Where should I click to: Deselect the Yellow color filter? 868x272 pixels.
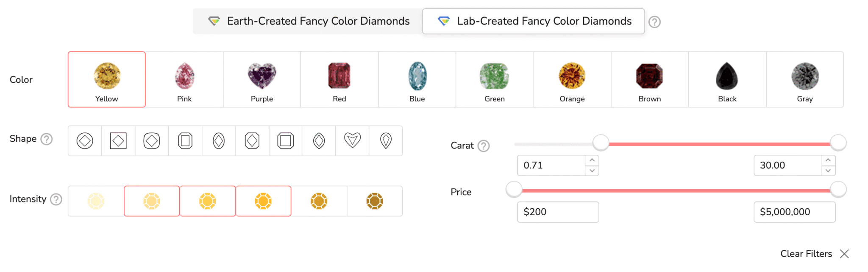tap(107, 80)
